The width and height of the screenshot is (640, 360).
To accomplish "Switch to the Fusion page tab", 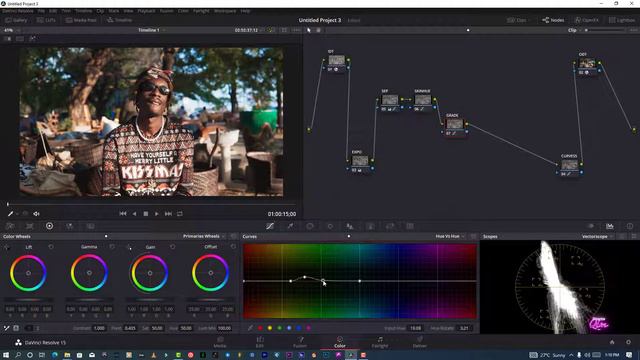I will pos(300,342).
